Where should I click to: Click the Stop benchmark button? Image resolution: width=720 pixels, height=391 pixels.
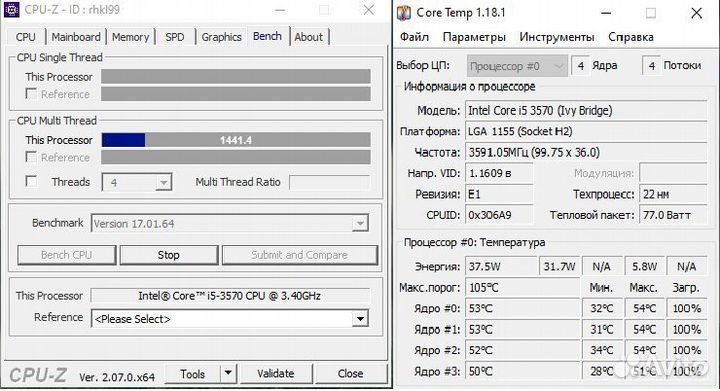[169, 255]
